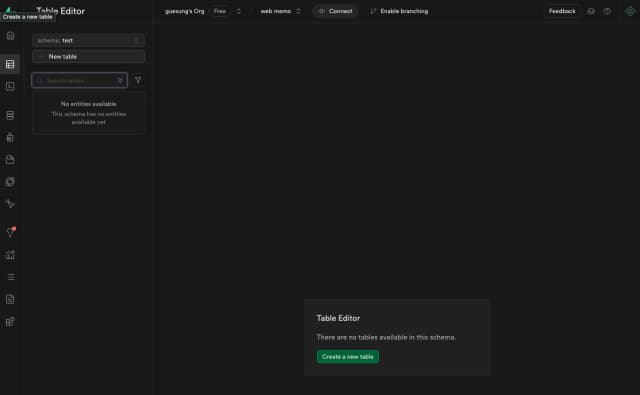This screenshot has width=640, height=395.
Task: Open the inbox notifications icon in header
Action: point(591,11)
